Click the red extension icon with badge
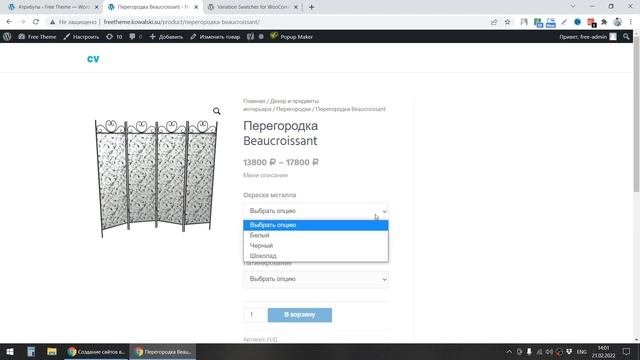The width and height of the screenshot is (640, 360). pos(591,22)
